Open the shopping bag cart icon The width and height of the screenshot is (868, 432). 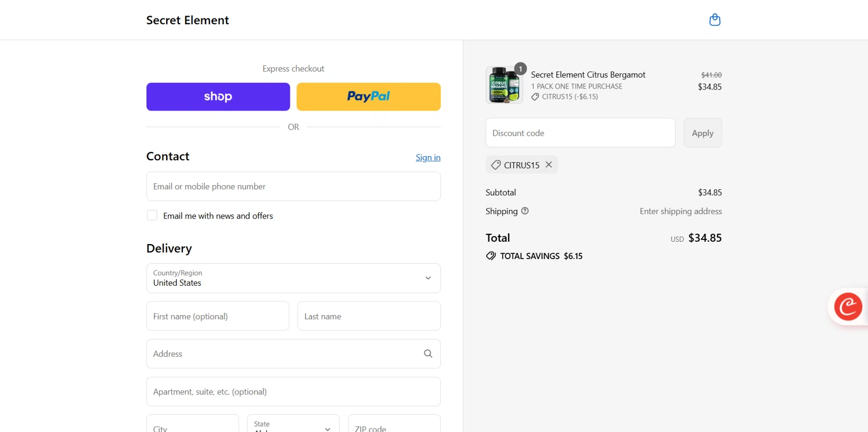pos(715,20)
